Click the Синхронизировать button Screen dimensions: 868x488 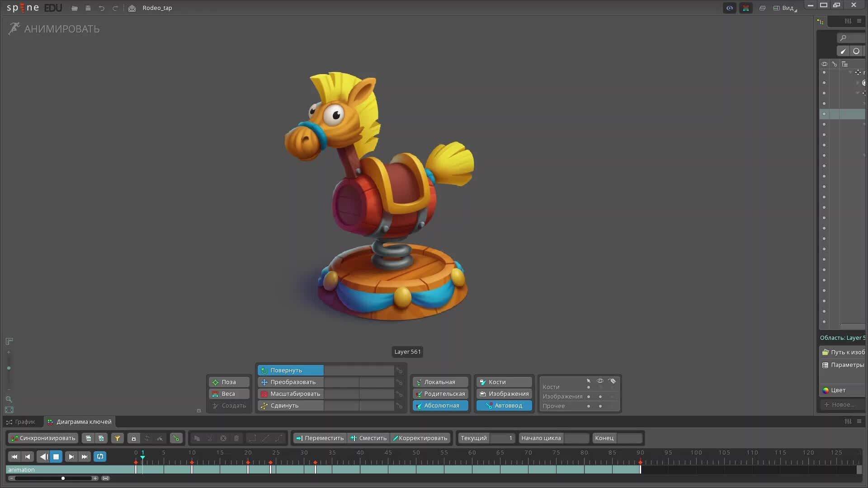43,438
